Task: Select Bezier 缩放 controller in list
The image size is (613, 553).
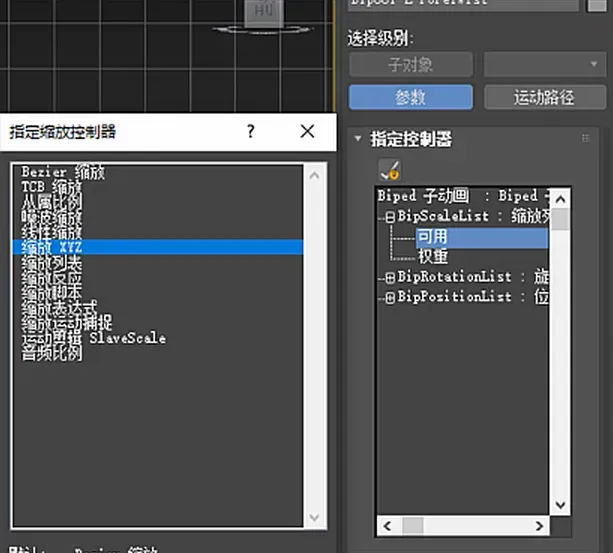Action: tap(62, 173)
